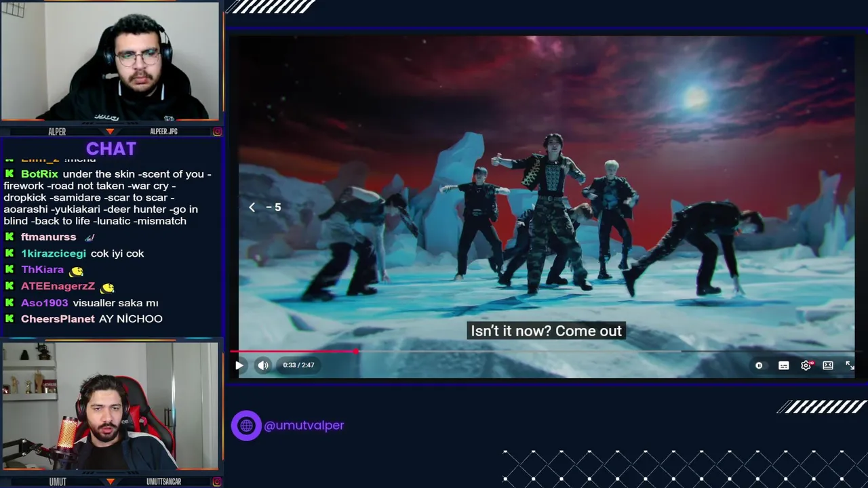Viewport: 868px width, 488px height.
Task: Click the green K badge beside 1kirazcicegi
Action: [9, 253]
